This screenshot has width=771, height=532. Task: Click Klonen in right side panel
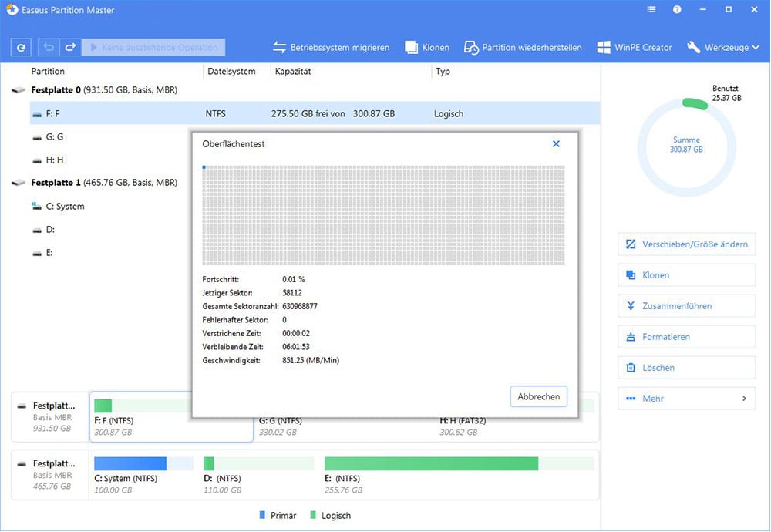[x=686, y=275]
